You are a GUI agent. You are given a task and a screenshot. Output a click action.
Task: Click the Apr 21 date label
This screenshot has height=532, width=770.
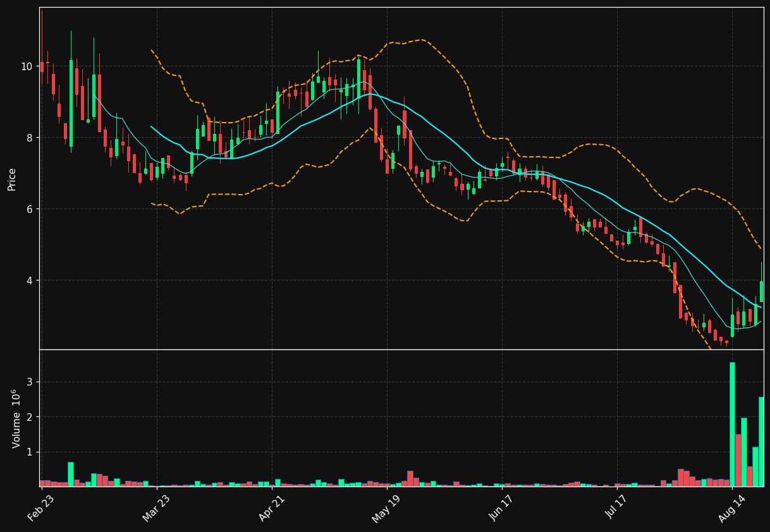272,508
